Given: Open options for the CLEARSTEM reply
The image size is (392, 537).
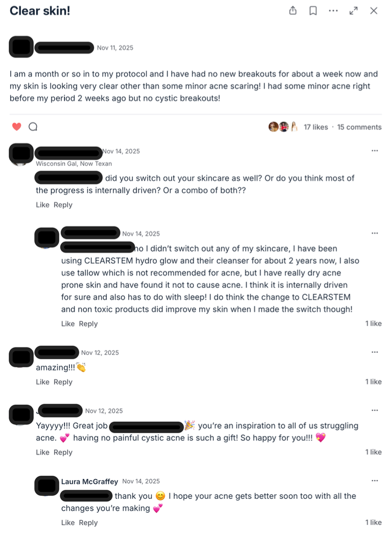Looking at the screenshot, I should coord(374,233).
